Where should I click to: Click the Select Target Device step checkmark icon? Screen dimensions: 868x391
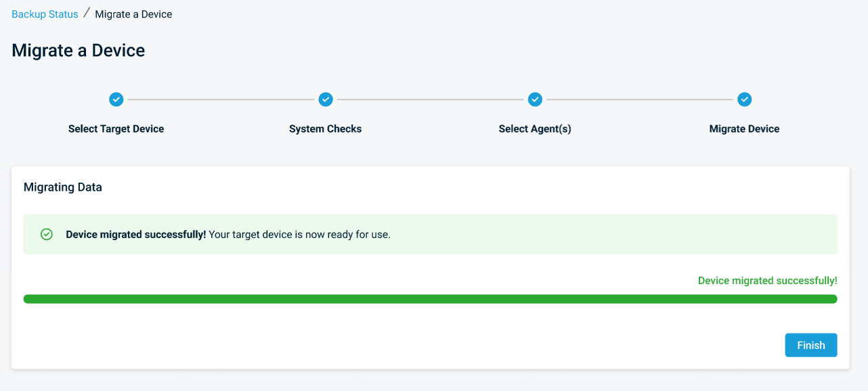tap(116, 99)
